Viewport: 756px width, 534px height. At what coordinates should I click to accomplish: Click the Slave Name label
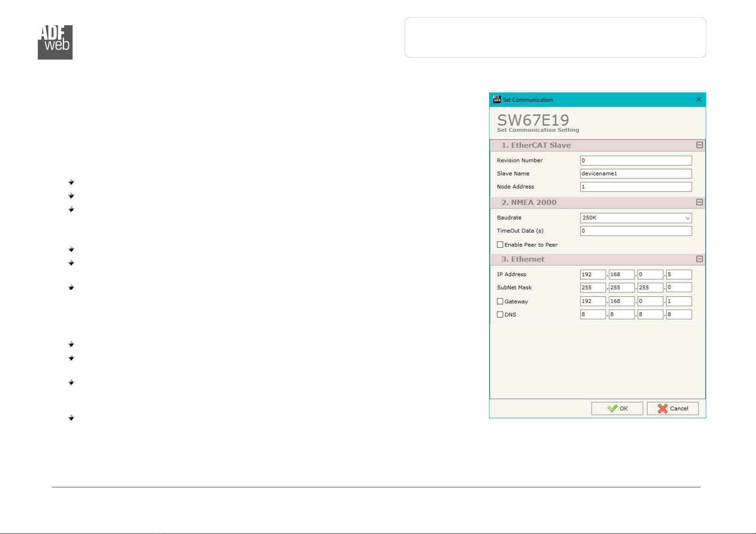513,174
